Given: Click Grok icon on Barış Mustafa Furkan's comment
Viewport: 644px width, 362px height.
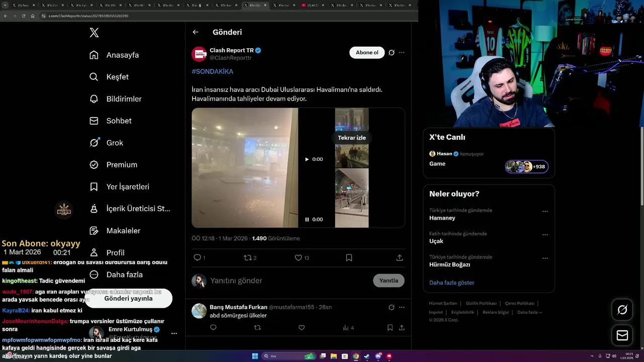Looking at the screenshot, I should (391, 307).
